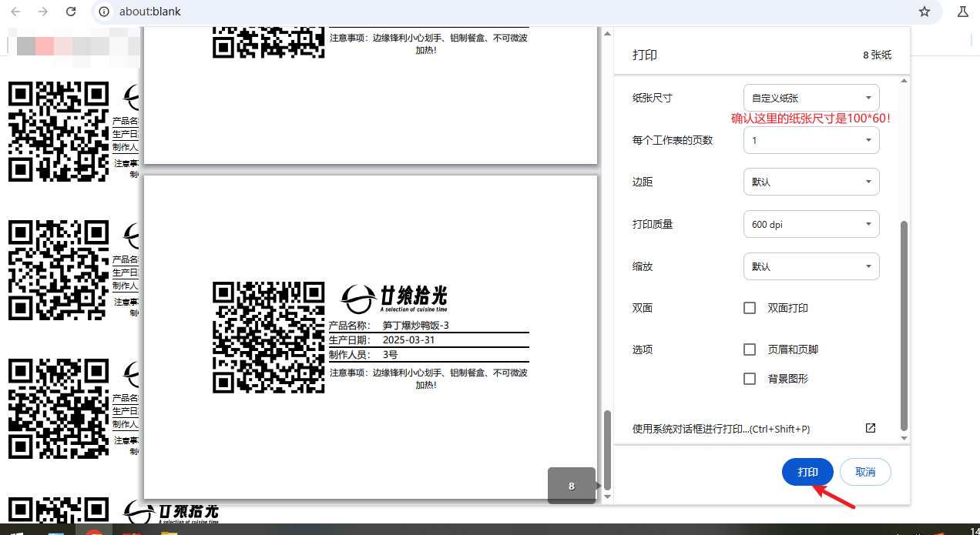This screenshot has width=980, height=535.
Task: Click the 2025-03-31 production date in preview
Action: 409,339
